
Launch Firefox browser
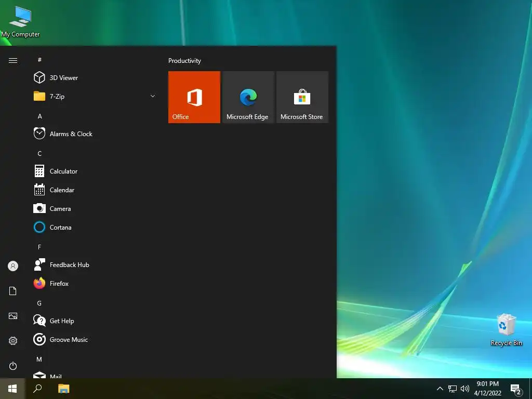95,283
